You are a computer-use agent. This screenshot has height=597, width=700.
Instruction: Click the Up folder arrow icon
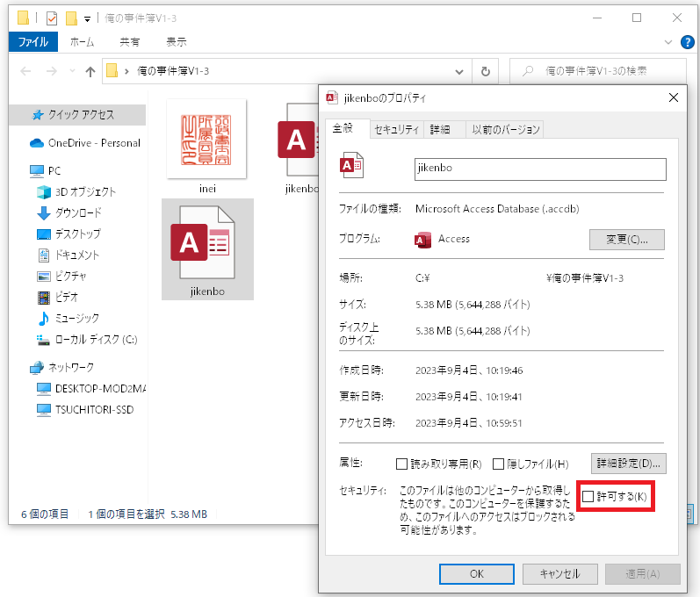pyautogui.click(x=90, y=71)
